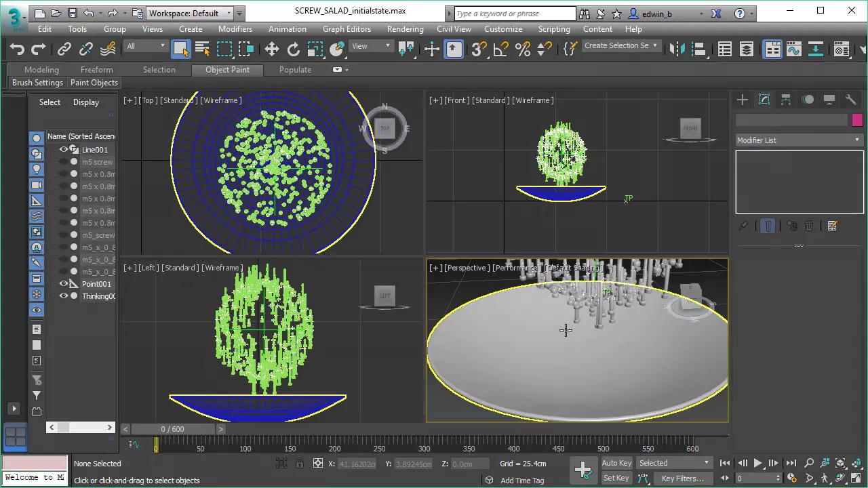Open the Modifiers menu

(x=235, y=29)
